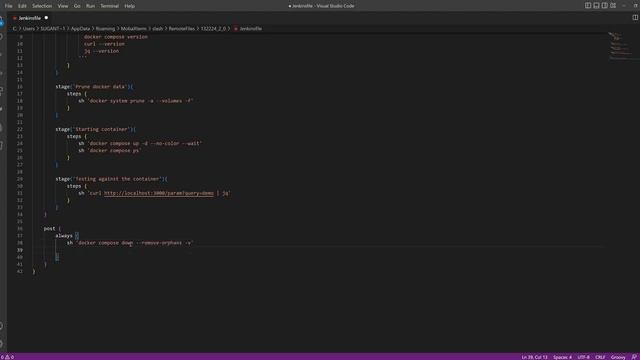Image resolution: width=640 pixels, height=360 pixels.
Task: Click the 'Starting container' stage line
Action: point(96,129)
